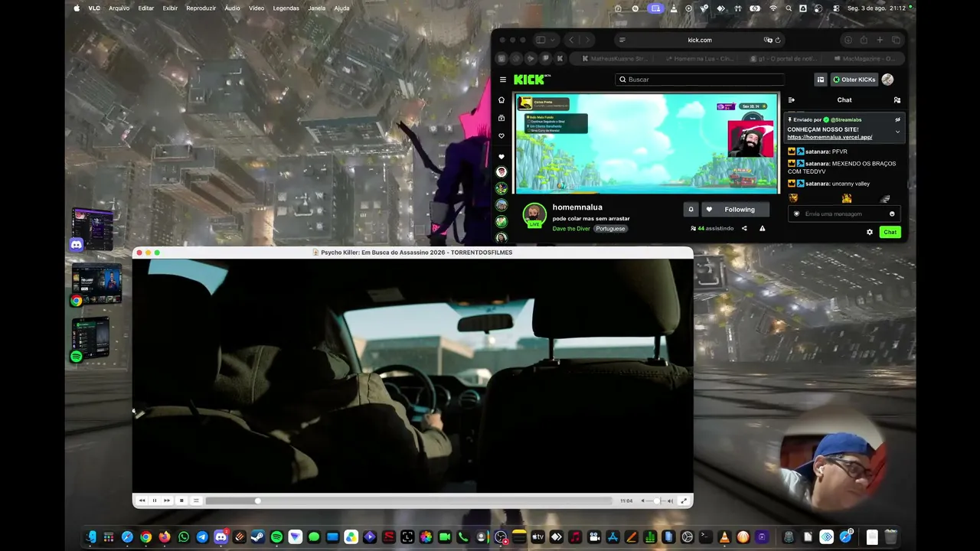This screenshot has height=551, width=980.
Task: Go back in Safari
Action: pos(571,40)
